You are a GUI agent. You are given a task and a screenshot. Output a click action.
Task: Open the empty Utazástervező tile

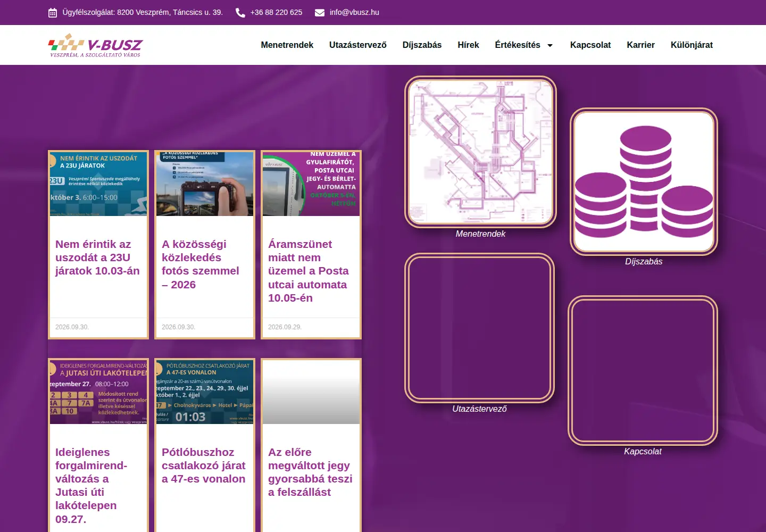coord(479,328)
